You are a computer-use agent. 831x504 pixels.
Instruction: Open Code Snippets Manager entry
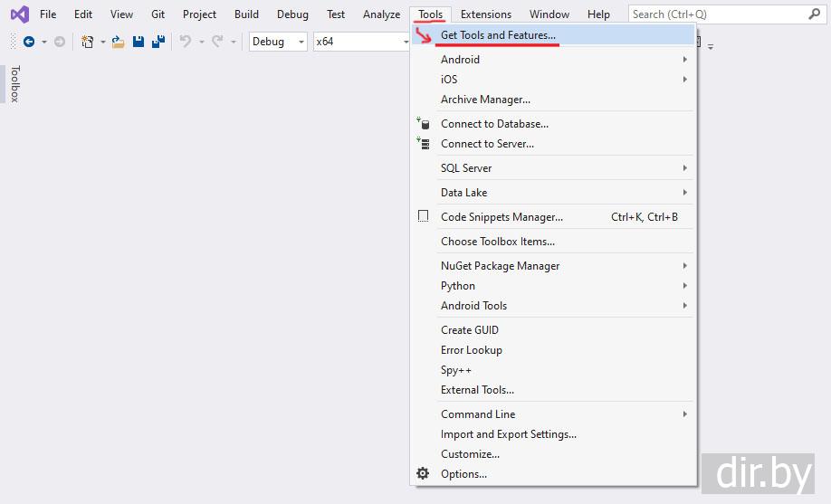click(x=501, y=217)
